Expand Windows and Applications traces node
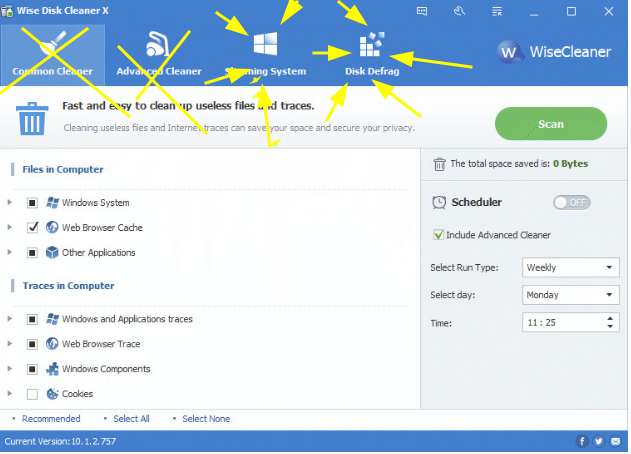631x454 pixels. (10, 320)
